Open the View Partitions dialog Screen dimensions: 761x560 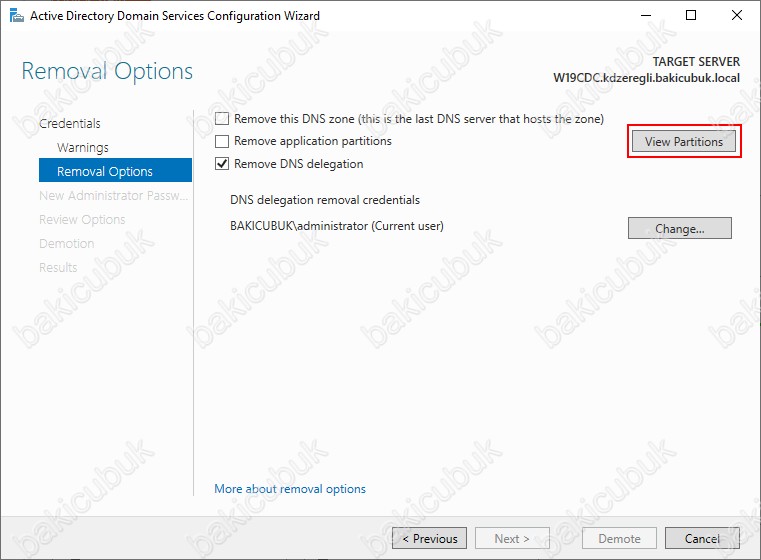(684, 141)
